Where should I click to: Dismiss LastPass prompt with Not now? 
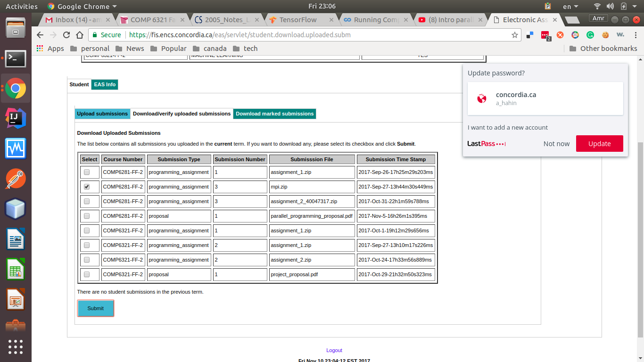[x=556, y=144]
